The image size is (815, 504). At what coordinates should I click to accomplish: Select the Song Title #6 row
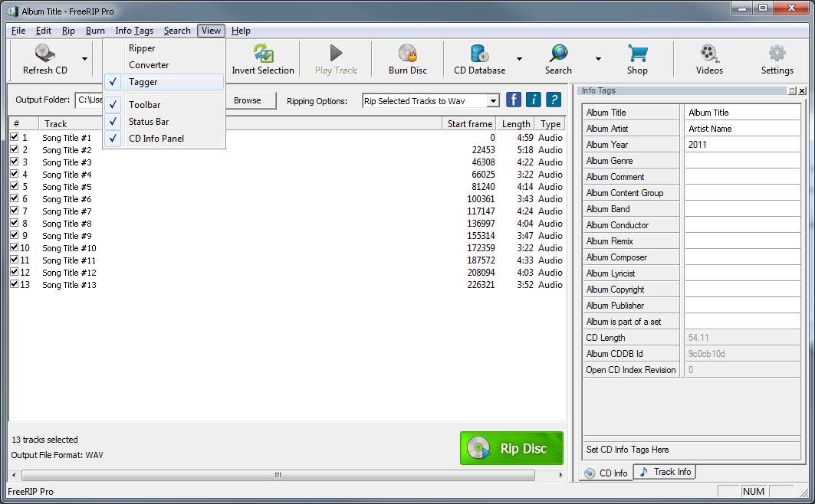point(287,199)
